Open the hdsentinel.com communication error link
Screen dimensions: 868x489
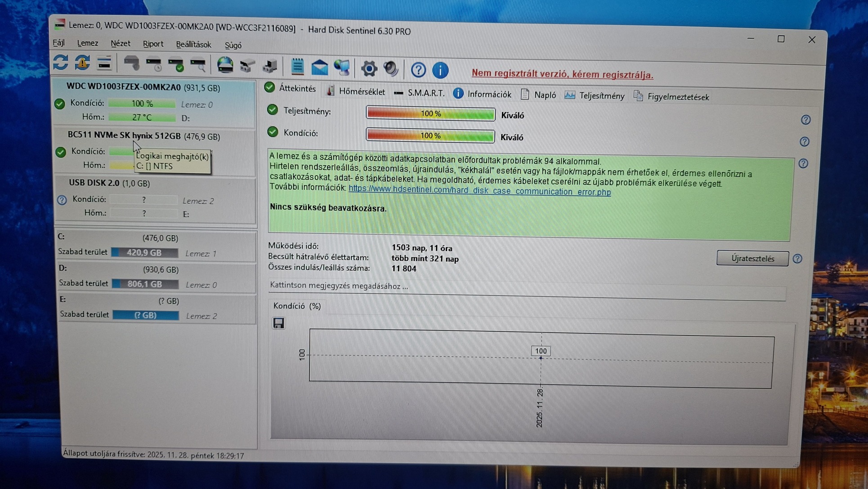(479, 191)
